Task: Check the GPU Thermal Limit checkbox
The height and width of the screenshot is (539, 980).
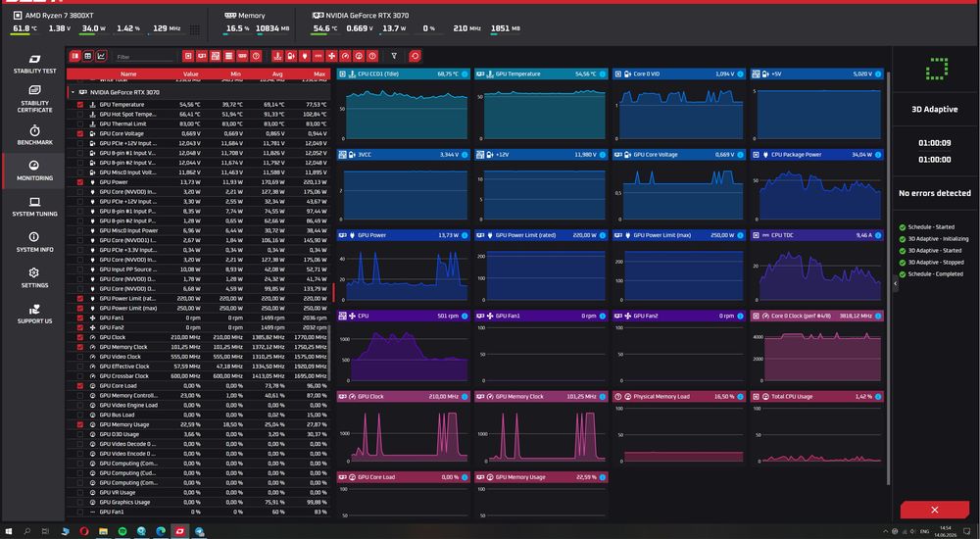Action: [80, 123]
